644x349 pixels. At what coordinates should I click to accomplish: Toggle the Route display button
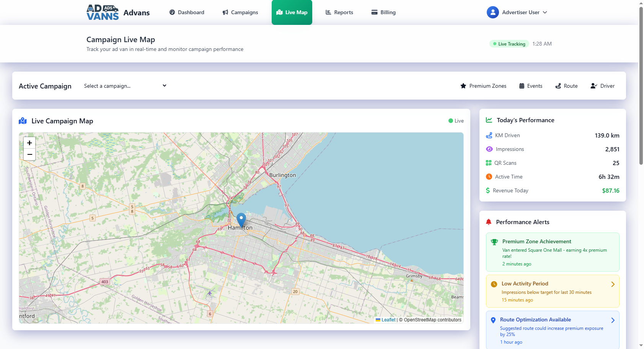(x=566, y=86)
